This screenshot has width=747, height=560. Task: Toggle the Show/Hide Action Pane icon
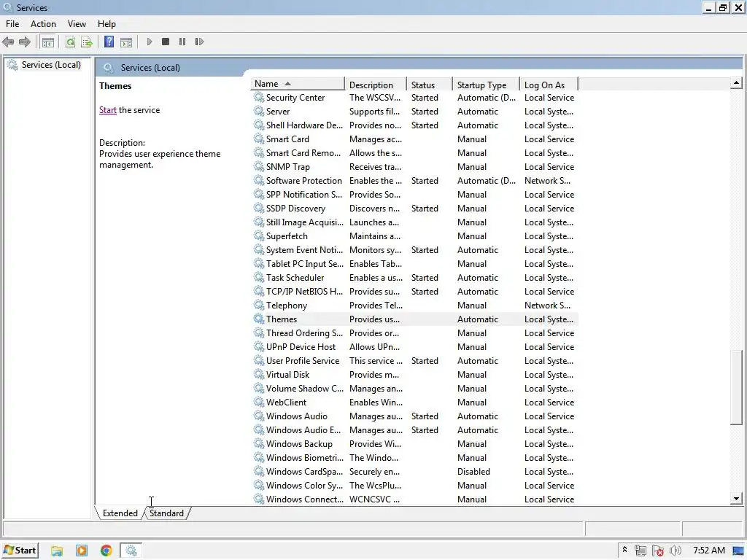126,42
